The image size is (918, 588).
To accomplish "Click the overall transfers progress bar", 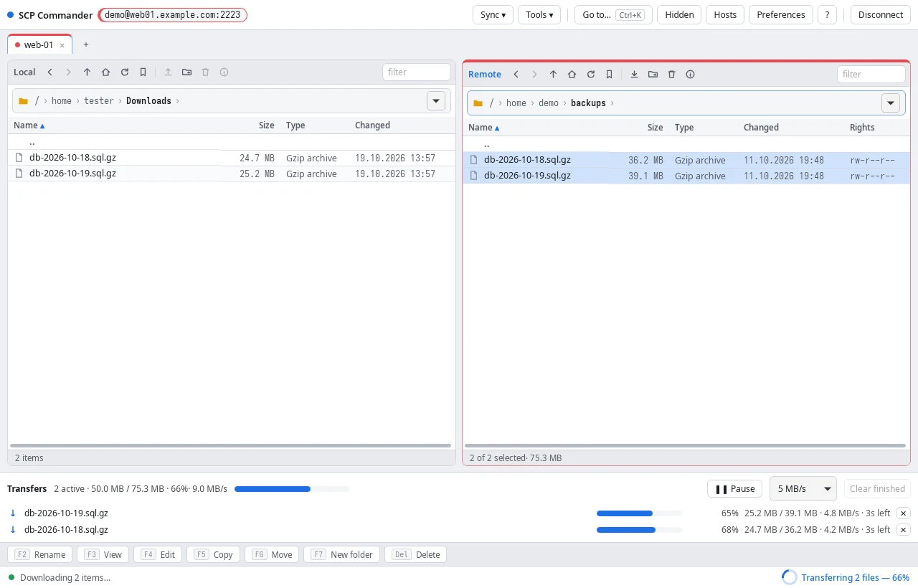I will click(x=292, y=489).
